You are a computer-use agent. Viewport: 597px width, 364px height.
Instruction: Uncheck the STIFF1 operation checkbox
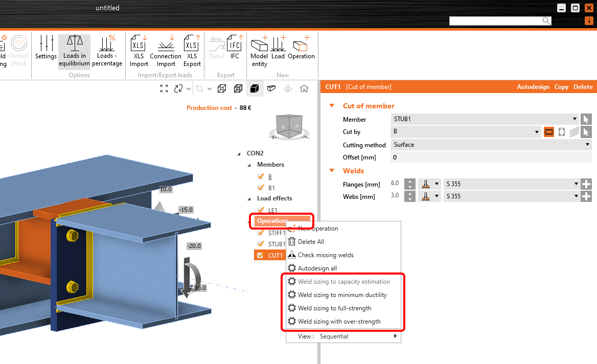261,233
